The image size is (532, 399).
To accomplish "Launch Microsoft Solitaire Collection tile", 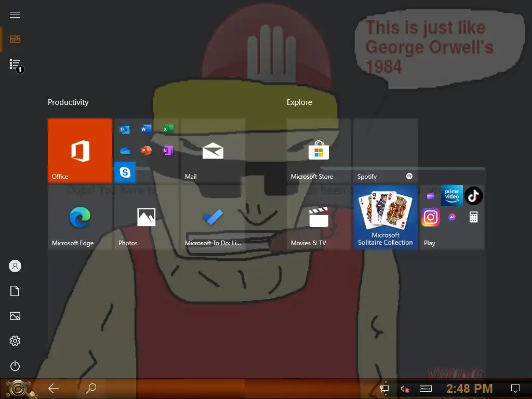I will click(385, 217).
